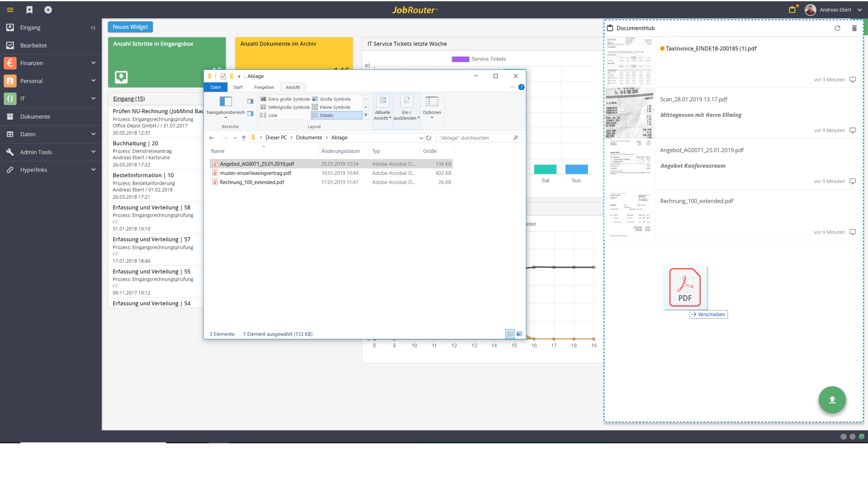Screen dimensions: 868x488
Task: Collapse the Explorer ribbon
Action: tap(512, 87)
